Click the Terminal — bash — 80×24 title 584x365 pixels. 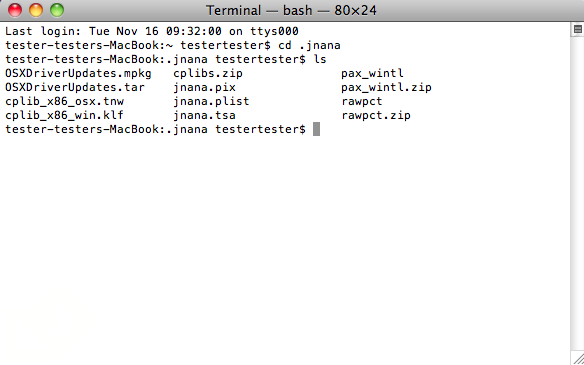pos(291,10)
